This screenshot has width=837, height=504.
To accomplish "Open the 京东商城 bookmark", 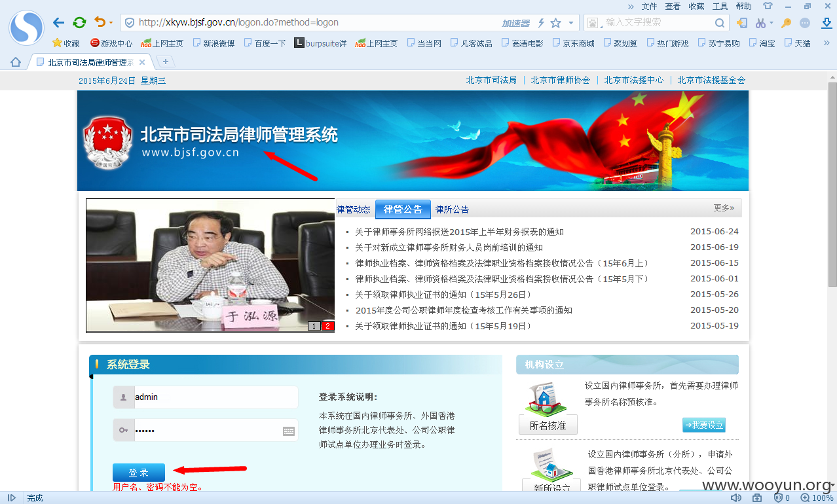I will (x=573, y=43).
